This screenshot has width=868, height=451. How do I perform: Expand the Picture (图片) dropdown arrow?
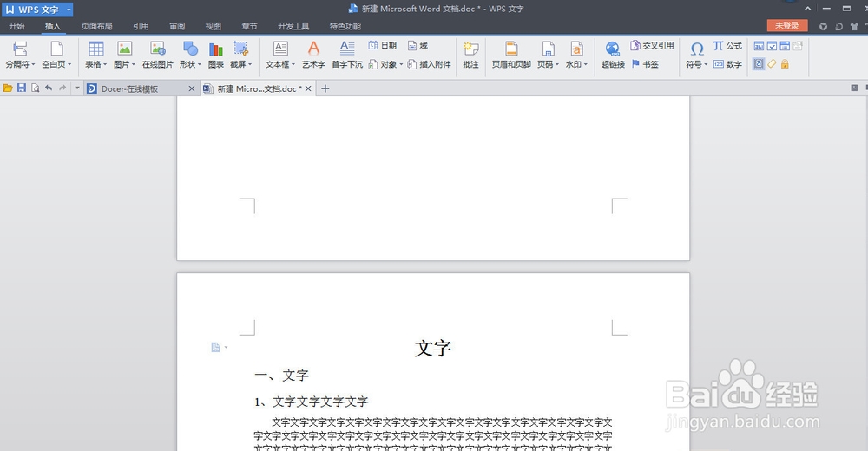(134, 65)
